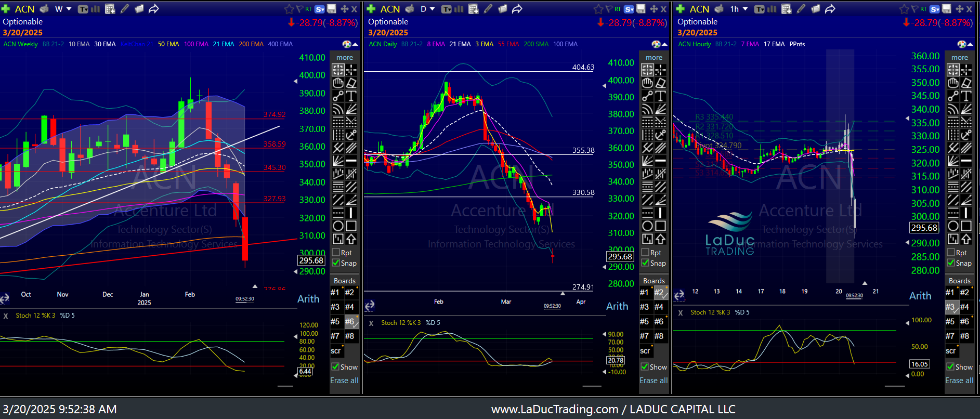This screenshot has width=980, height=419.
Task: Click the add indicator grid icon in daily chart
Action: (473, 9)
